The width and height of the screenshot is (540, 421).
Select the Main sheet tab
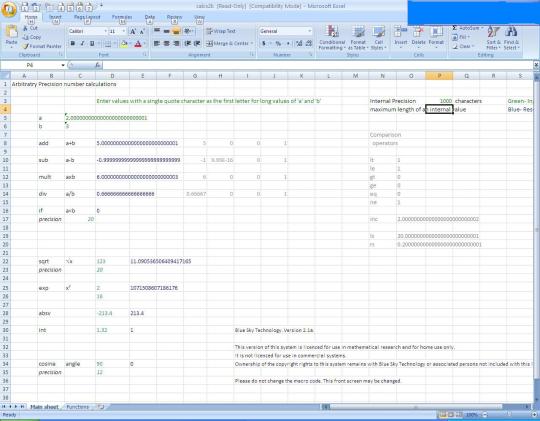[x=44, y=407]
